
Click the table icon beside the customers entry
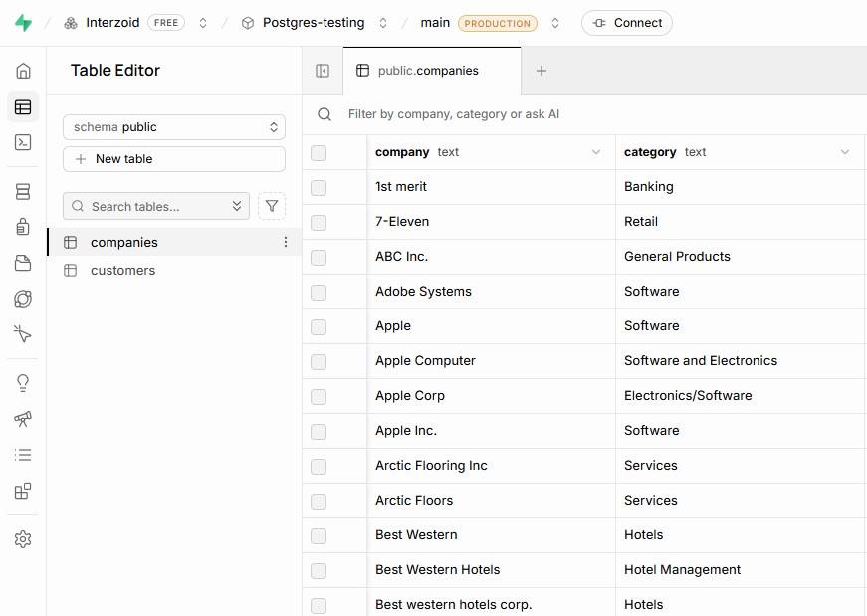[71, 271]
